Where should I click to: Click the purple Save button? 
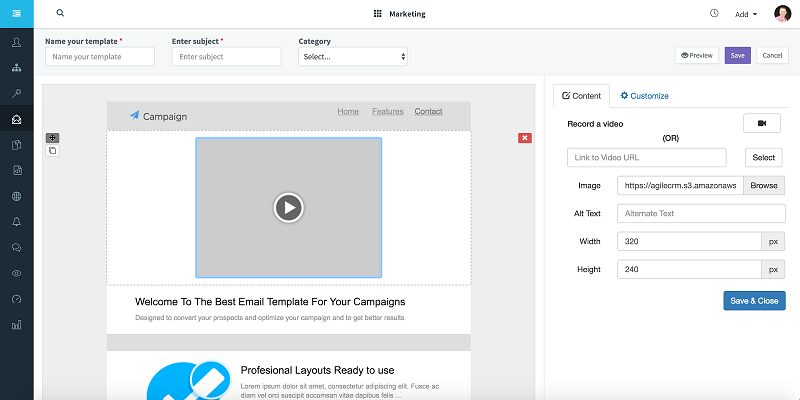[738, 56]
